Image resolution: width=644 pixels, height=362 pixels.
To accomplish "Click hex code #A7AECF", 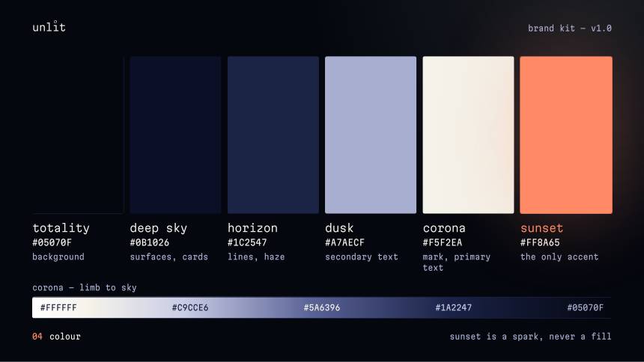I will 344,242.
